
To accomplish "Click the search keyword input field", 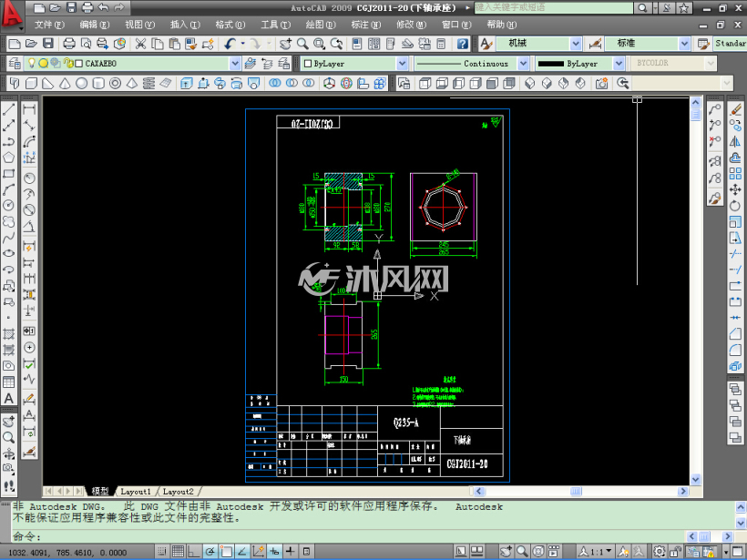I will (554, 7).
